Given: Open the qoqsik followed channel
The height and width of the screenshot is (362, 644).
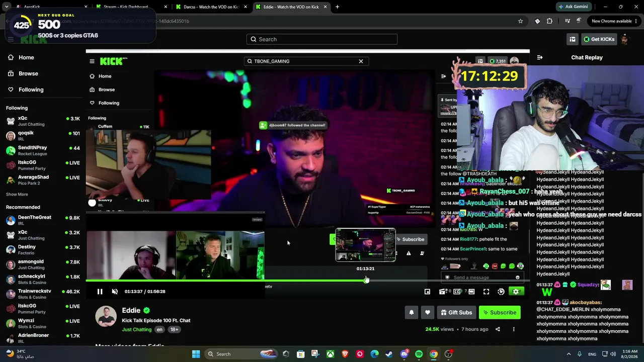Looking at the screenshot, I should pyautogui.click(x=43, y=136).
